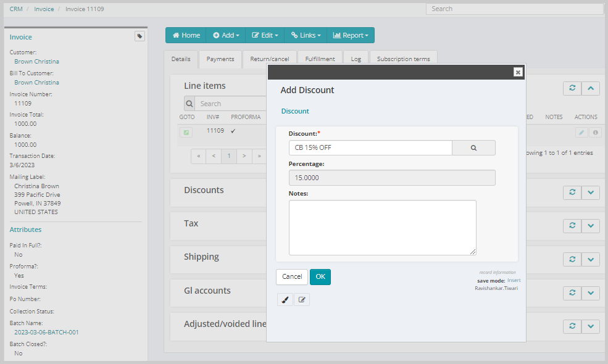This screenshot has height=364, width=608.
Task: Refresh the Line items section
Action: [x=572, y=88]
